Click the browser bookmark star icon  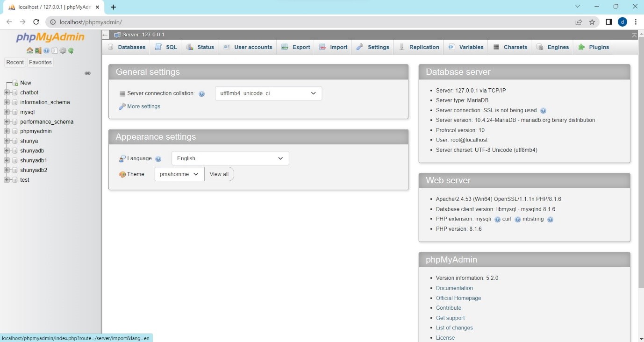592,22
